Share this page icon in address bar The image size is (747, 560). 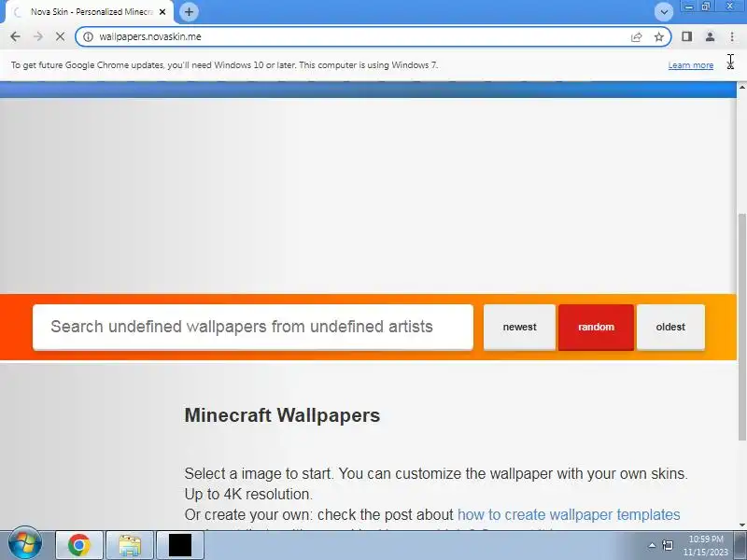(636, 36)
